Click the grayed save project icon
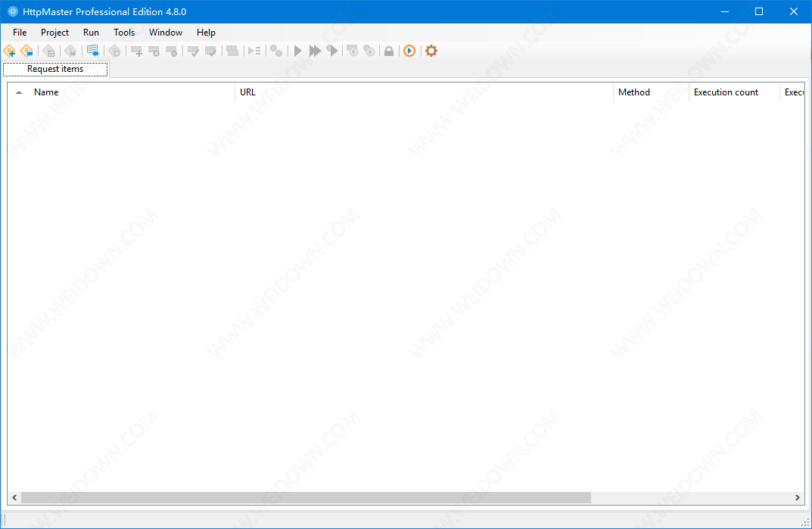 tap(48, 51)
